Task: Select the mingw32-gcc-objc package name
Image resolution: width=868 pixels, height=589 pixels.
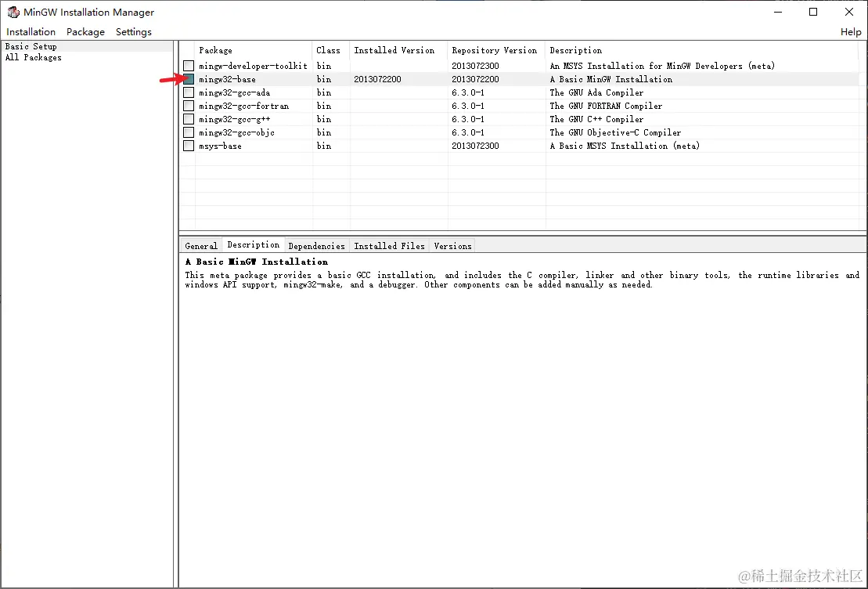Action: (237, 132)
